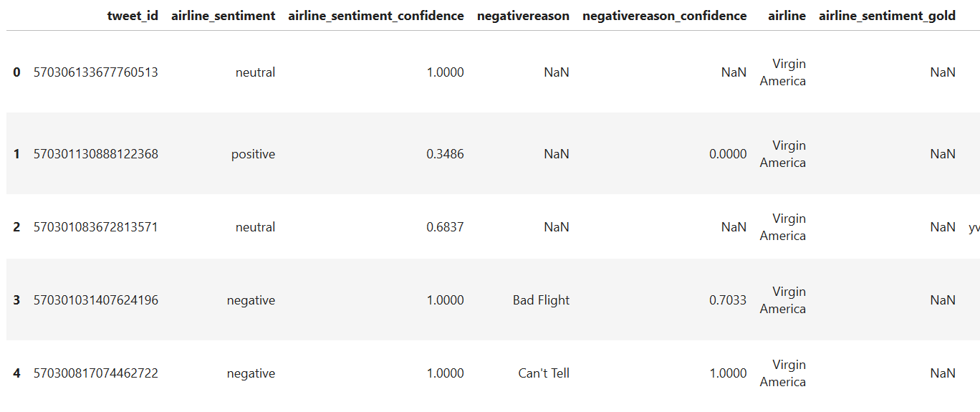The height and width of the screenshot is (412, 980).
Task: Click the Bad Flight reason cell
Action: tap(541, 300)
